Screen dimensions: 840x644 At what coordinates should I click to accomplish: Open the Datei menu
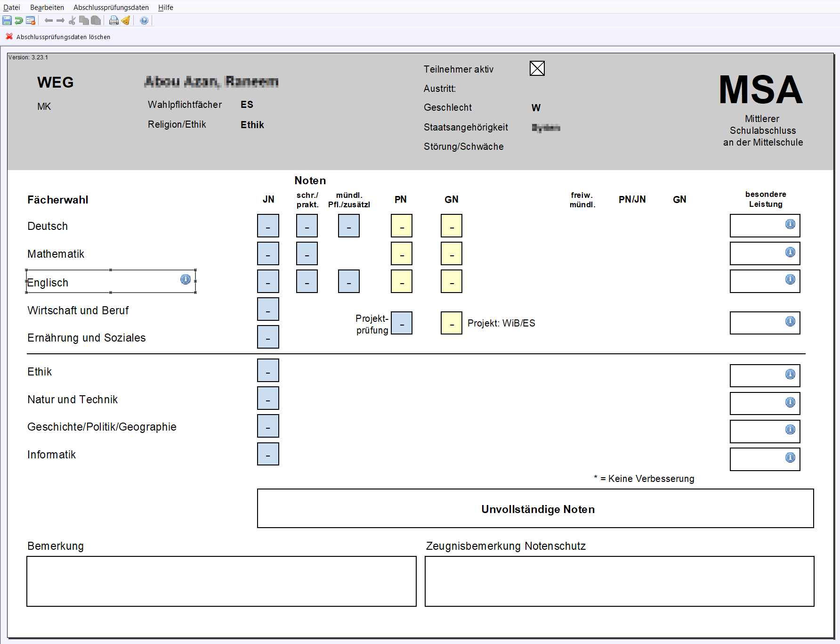[x=12, y=7]
